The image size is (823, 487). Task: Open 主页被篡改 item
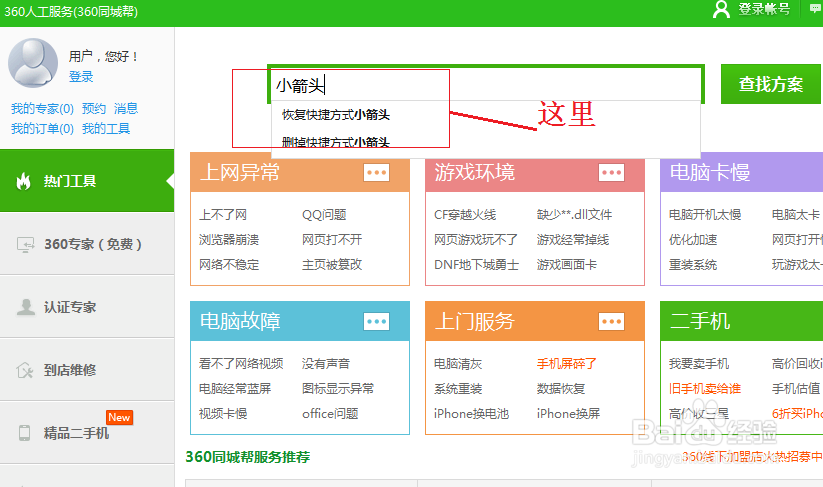point(332,265)
